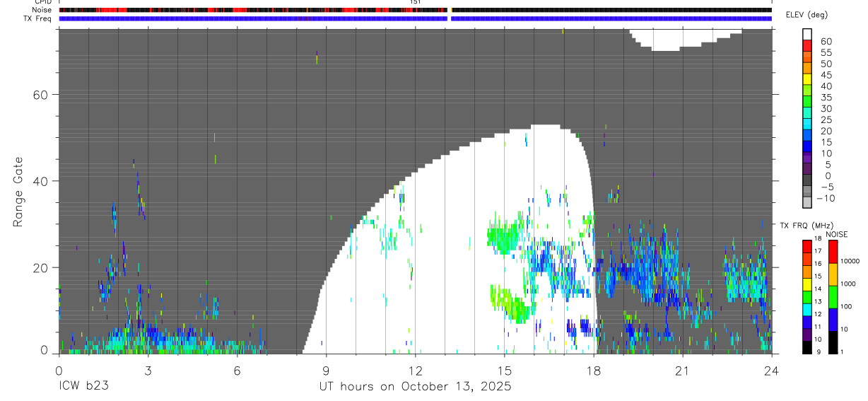This screenshot has height=401, width=868.
Task: Click the 10000 label on NOISE bar
Action: 850,262
